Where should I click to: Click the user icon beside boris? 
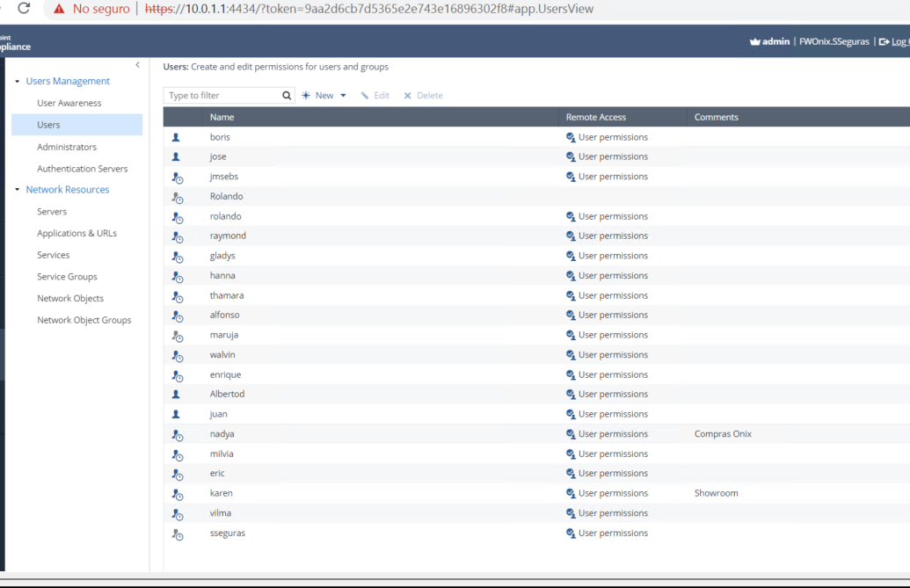point(176,137)
